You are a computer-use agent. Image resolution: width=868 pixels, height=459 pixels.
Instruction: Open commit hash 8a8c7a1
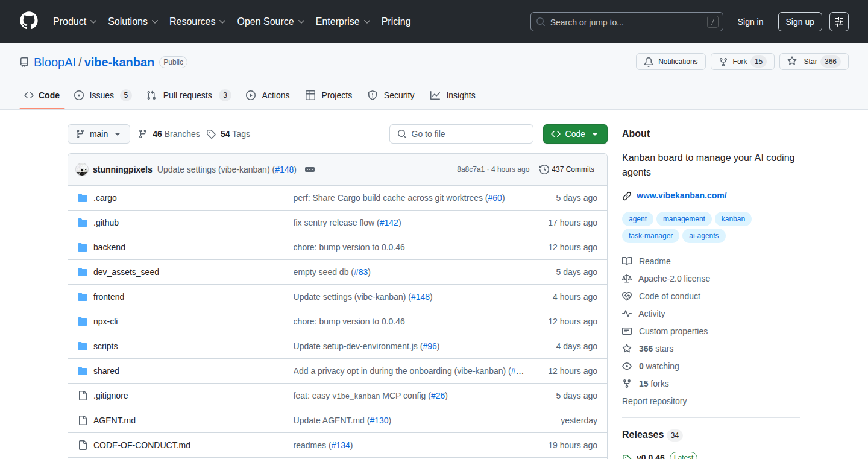click(x=471, y=169)
